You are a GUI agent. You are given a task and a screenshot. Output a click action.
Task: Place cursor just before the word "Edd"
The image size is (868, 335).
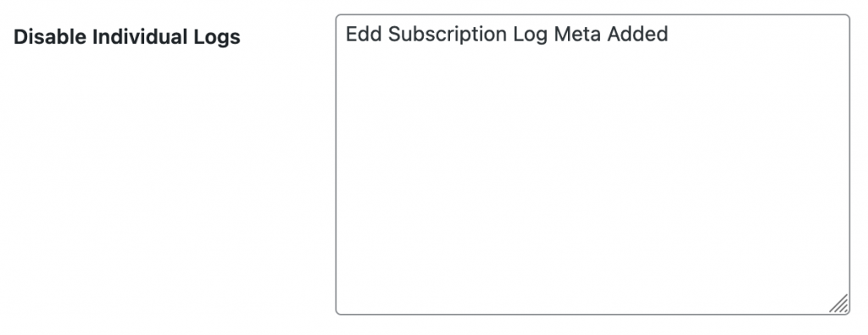346,34
